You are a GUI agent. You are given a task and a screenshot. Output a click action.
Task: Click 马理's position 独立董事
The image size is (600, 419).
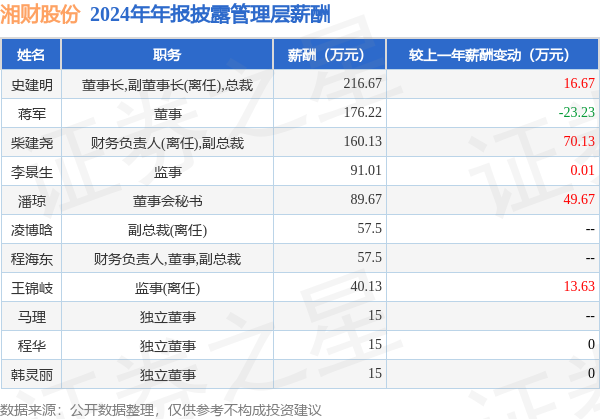point(167,317)
